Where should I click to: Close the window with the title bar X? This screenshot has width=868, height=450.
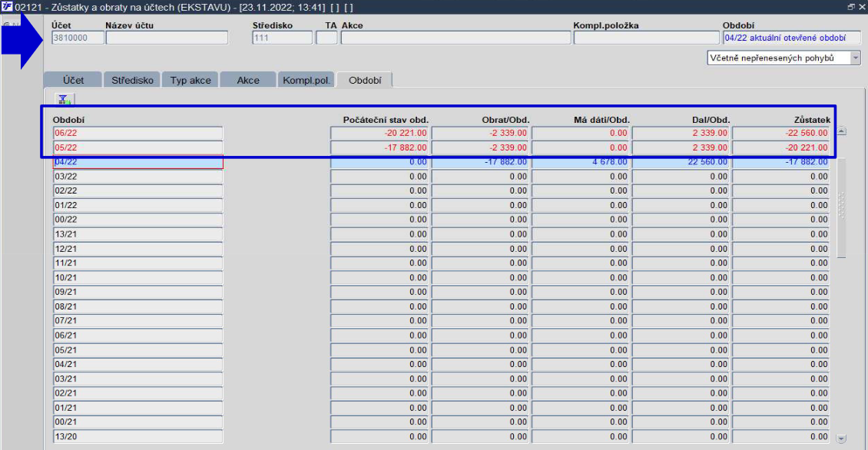pos(862,7)
